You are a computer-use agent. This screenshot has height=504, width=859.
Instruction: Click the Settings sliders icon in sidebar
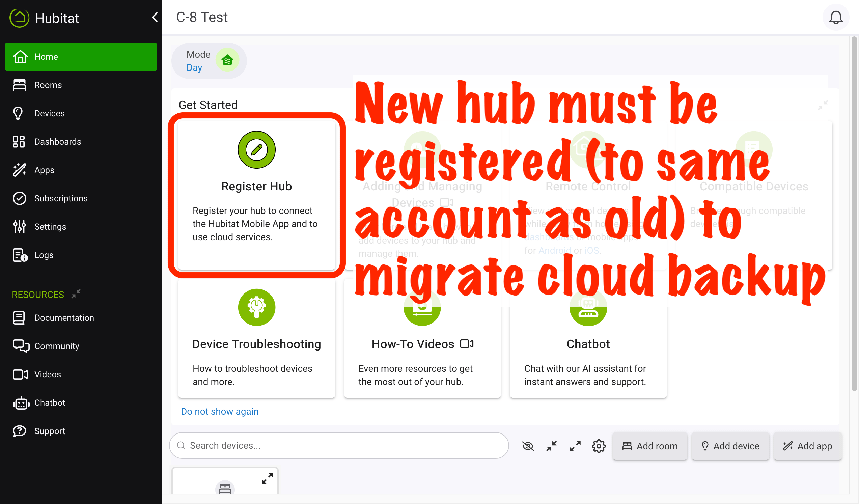tap(20, 227)
